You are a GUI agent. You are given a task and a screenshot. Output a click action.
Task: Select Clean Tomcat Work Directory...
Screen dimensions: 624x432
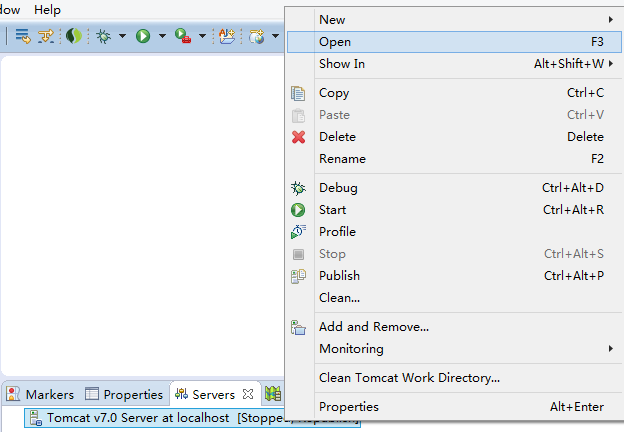454,378
